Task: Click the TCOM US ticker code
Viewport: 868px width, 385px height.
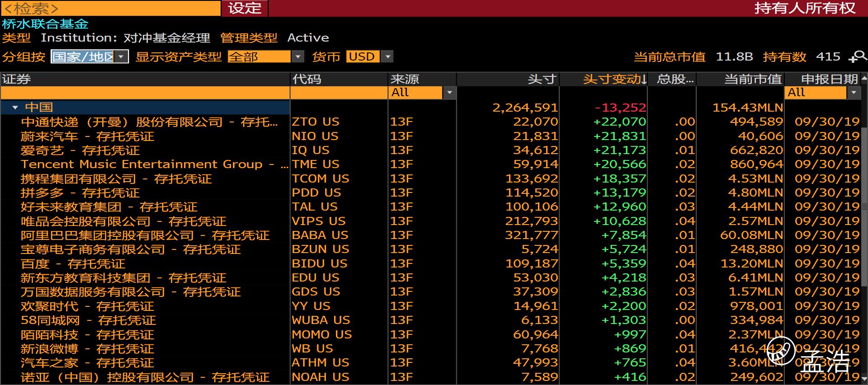Action: (x=321, y=178)
